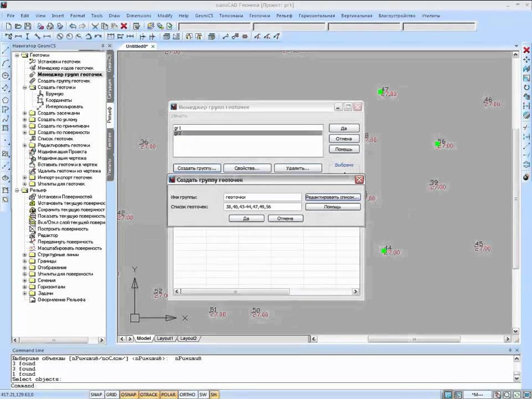Collapse the Геоточки root tree node
The height and width of the screenshot is (399, 532).
17,55
